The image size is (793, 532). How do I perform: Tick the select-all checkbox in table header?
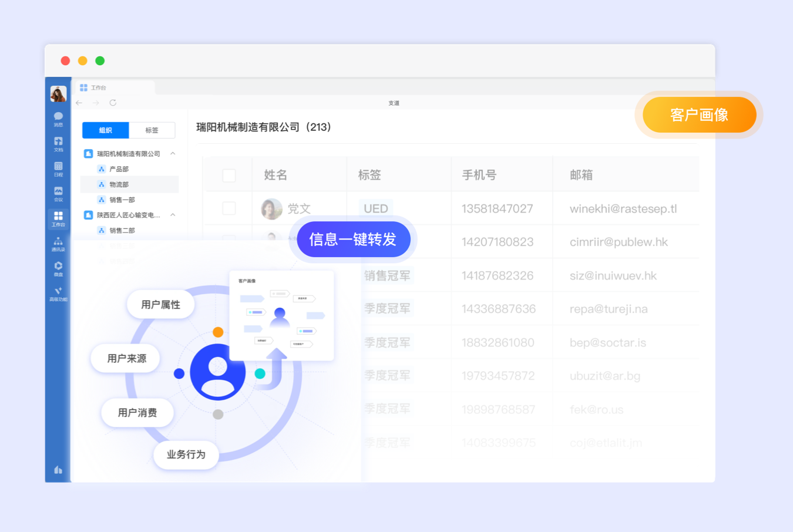[x=229, y=175]
